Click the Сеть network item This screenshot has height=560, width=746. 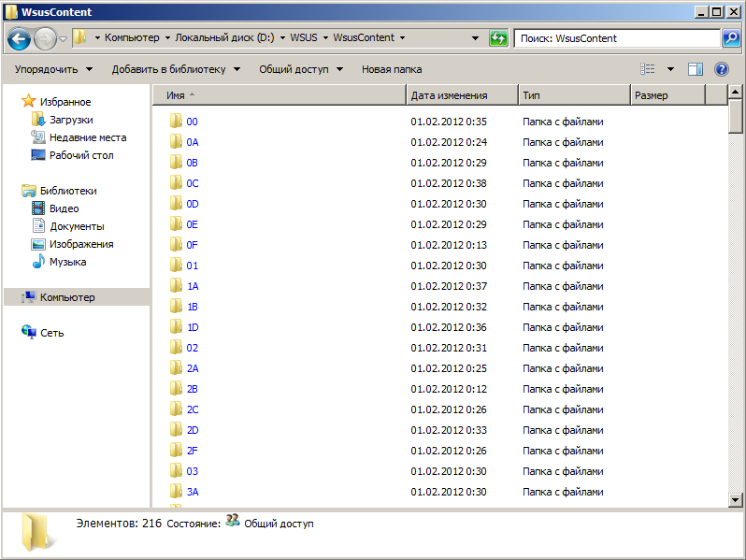[x=51, y=333]
